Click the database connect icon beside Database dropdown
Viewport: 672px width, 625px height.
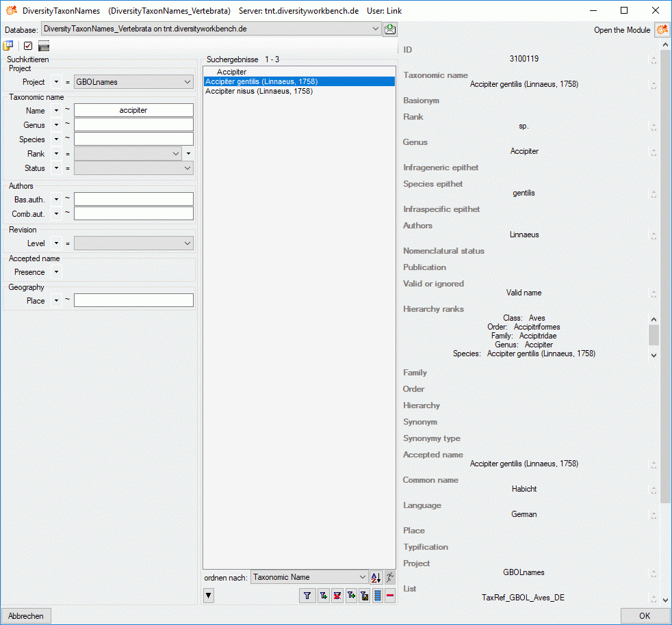pos(389,29)
